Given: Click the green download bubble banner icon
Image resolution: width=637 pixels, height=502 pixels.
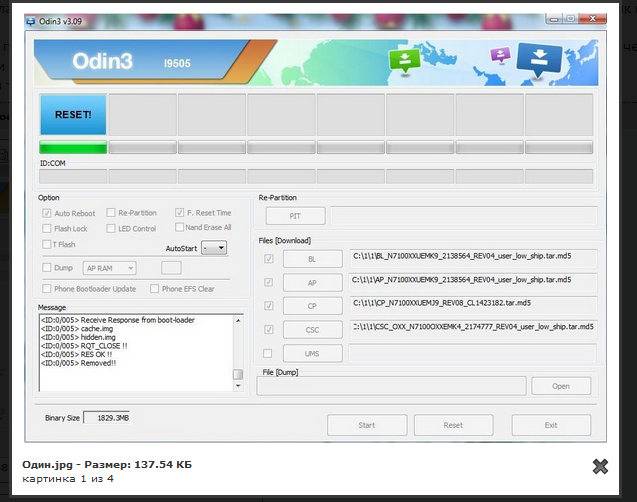Looking at the screenshot, I should [405, 61].
